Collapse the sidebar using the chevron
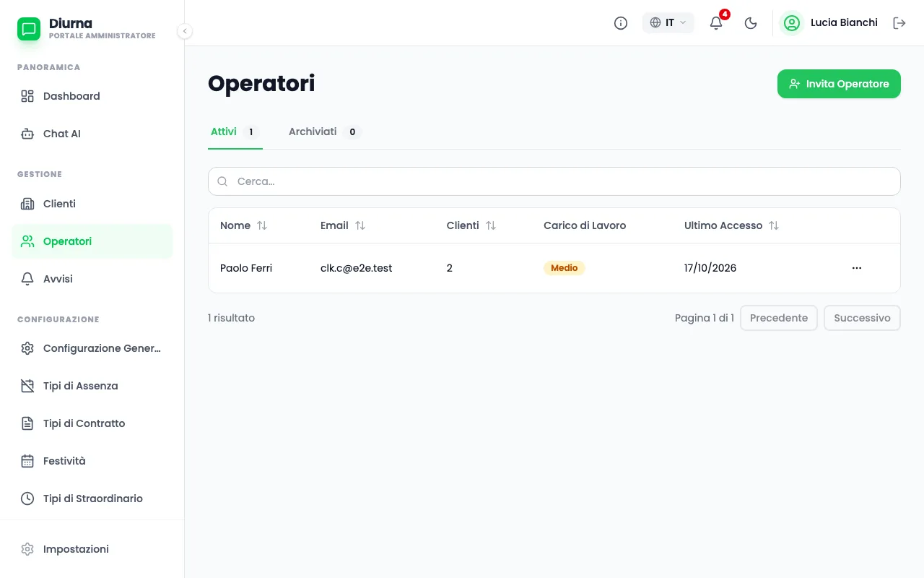This screenshot has width=924, height=578. coord(185,31)
